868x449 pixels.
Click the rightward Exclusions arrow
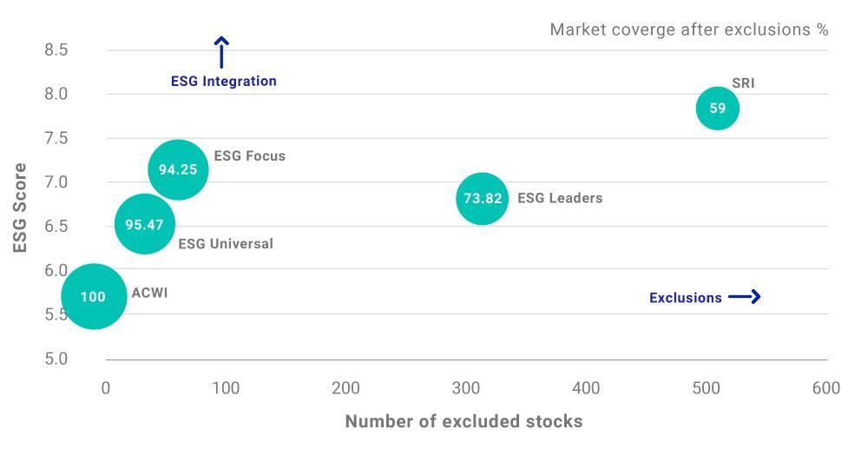(x=744, y=297)
